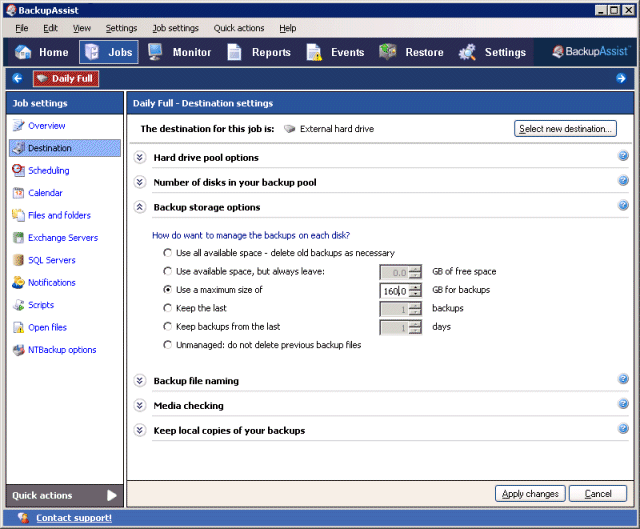Open the Job settings menu
640x529 pixels.
click(x=176, y=28)
